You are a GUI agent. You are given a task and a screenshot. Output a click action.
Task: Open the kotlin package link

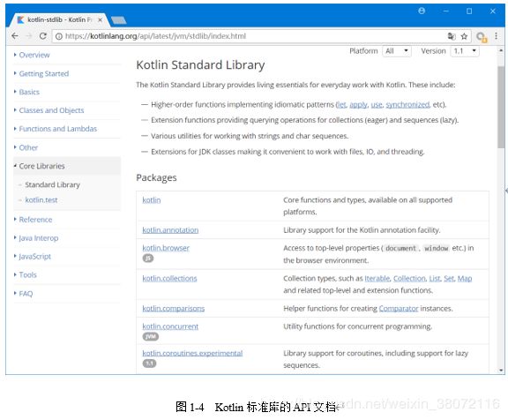(152, 200)
